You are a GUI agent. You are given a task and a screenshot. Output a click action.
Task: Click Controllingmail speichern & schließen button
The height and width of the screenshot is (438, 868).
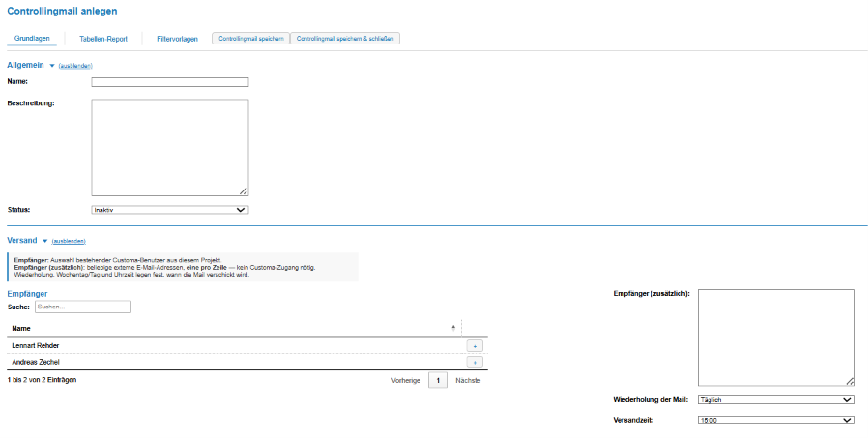pyautogui.click(x=345, y=39)
